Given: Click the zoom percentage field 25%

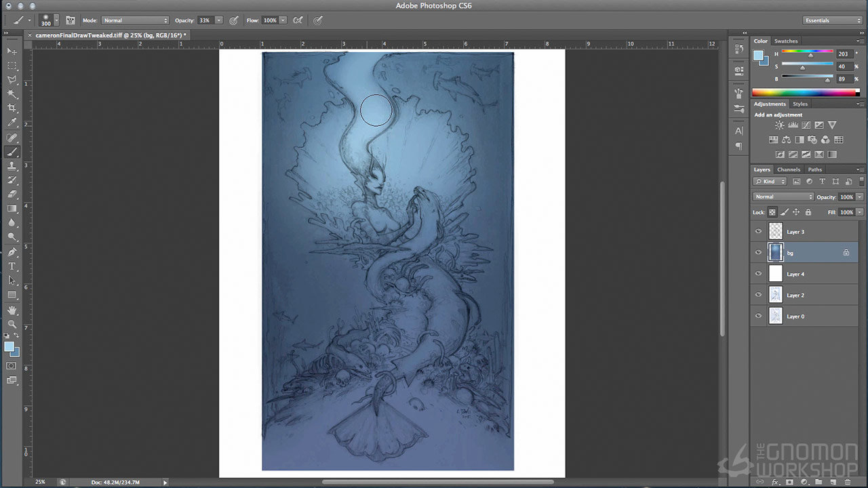Looking at the screenshot, I should [x=41, y=482].
